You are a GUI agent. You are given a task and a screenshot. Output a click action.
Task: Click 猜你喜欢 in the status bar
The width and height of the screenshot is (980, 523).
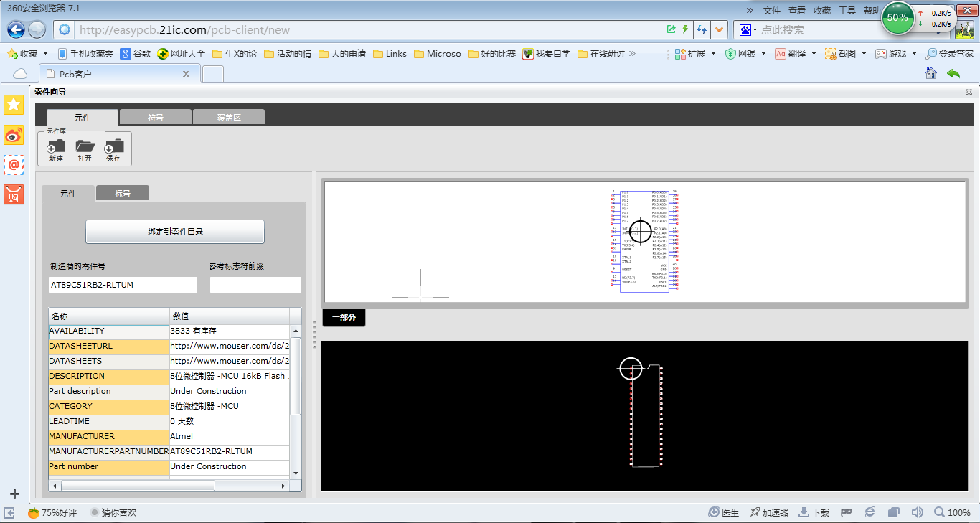pos(113,512)
